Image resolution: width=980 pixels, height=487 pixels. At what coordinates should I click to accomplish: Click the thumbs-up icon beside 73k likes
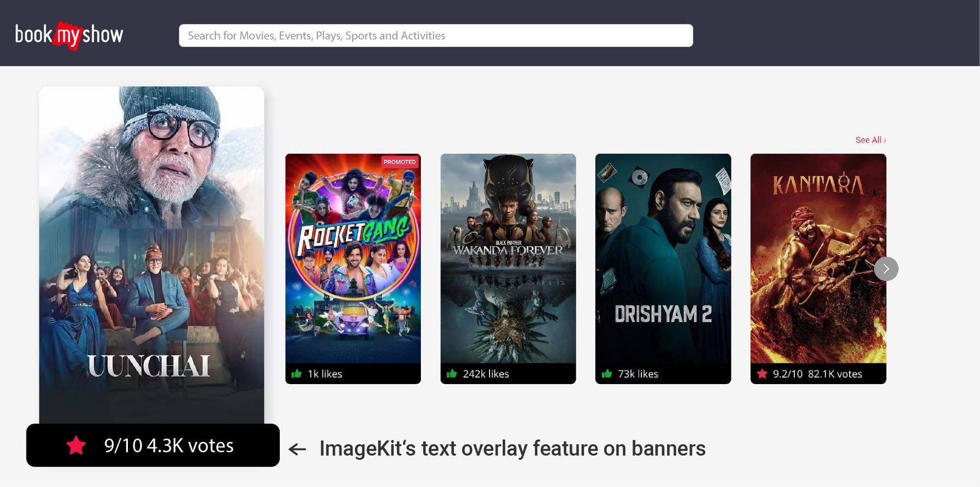click(607, 374)
